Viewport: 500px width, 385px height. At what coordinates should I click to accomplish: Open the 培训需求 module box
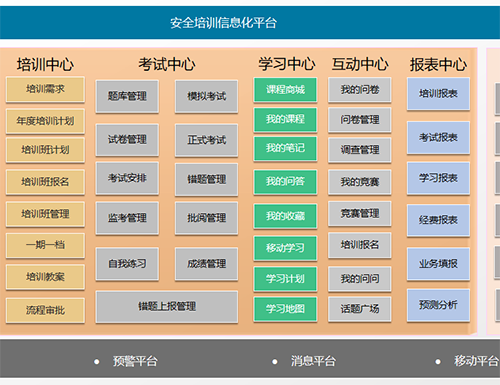(45, 89)
